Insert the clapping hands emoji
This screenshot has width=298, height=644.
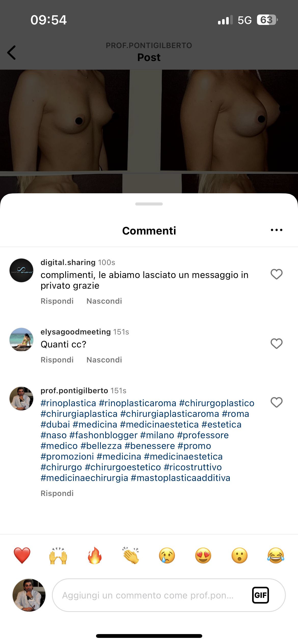click(131, 555)
